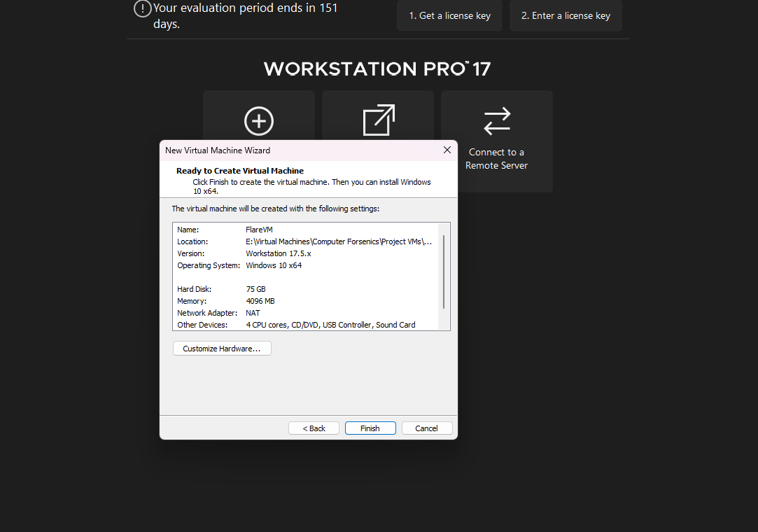Image resolution: width=758 pixels, height=532 pixels.
Task: Close the New Virtual Machine Wizard dialog
Action: click(x=447, y=150)
